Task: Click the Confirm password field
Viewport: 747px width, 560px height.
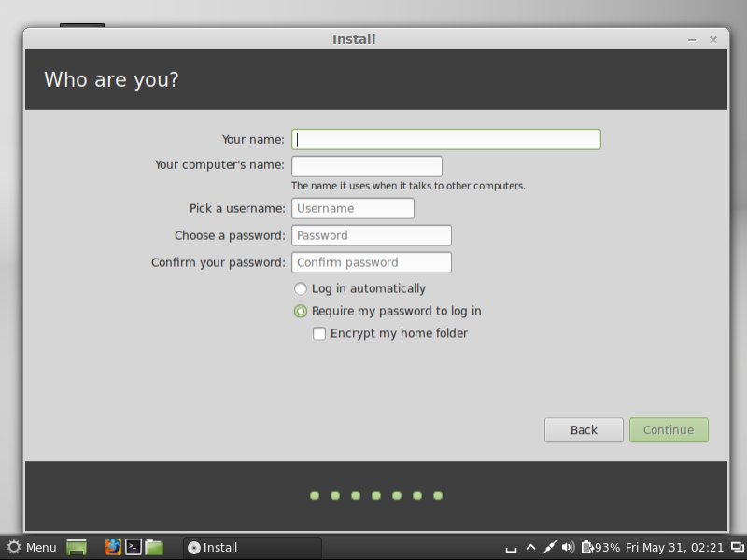Action: [x=371, y=262]
